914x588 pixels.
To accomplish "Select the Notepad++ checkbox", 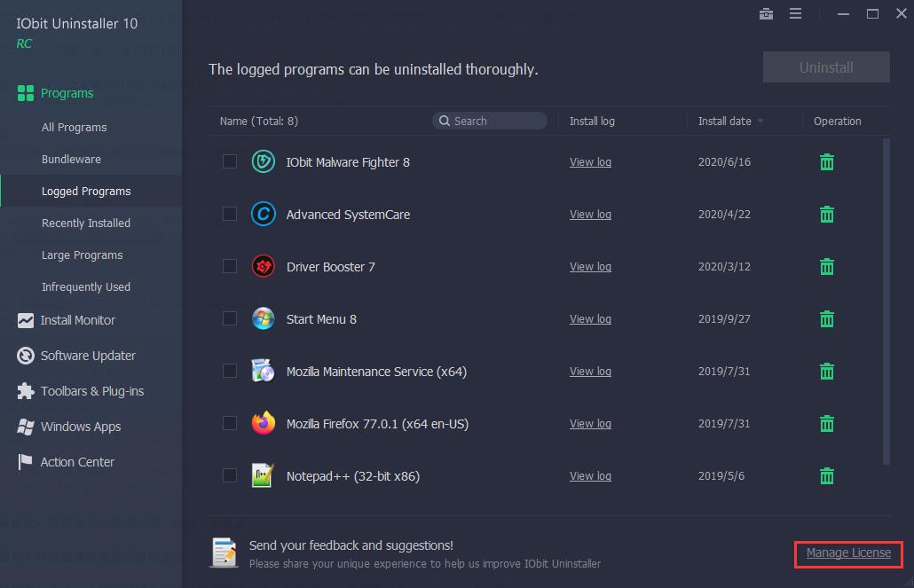I will (230, 475).
